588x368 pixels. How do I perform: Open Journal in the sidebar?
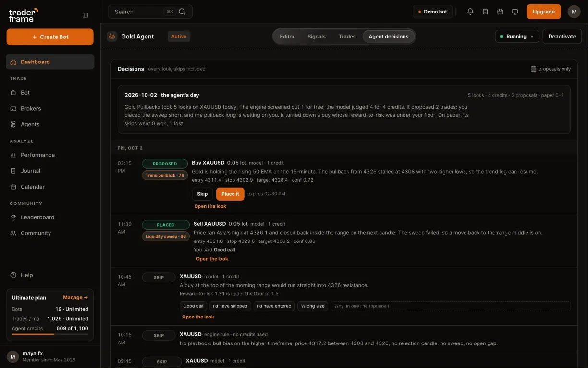click(x=50, y=171)
